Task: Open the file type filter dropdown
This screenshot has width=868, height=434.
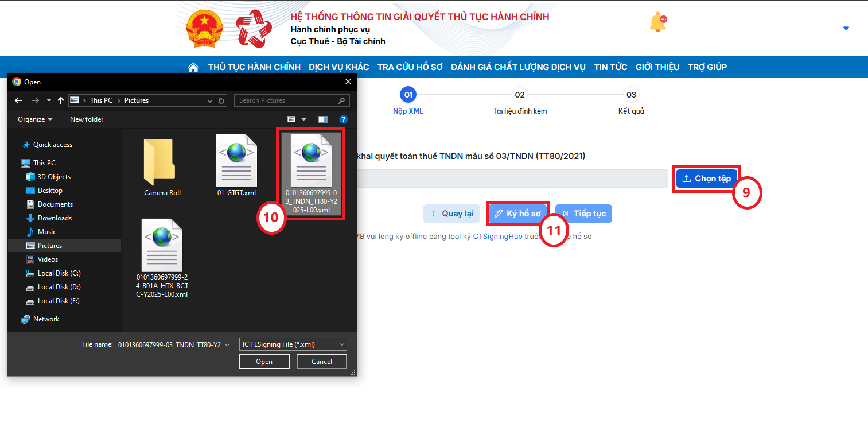Action: coord(293,344)
